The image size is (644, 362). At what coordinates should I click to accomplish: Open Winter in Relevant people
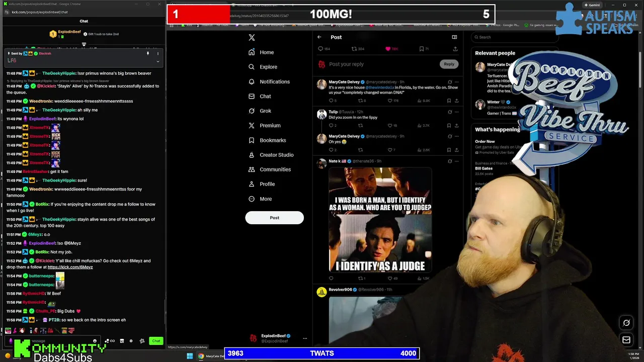coord(493,102)
